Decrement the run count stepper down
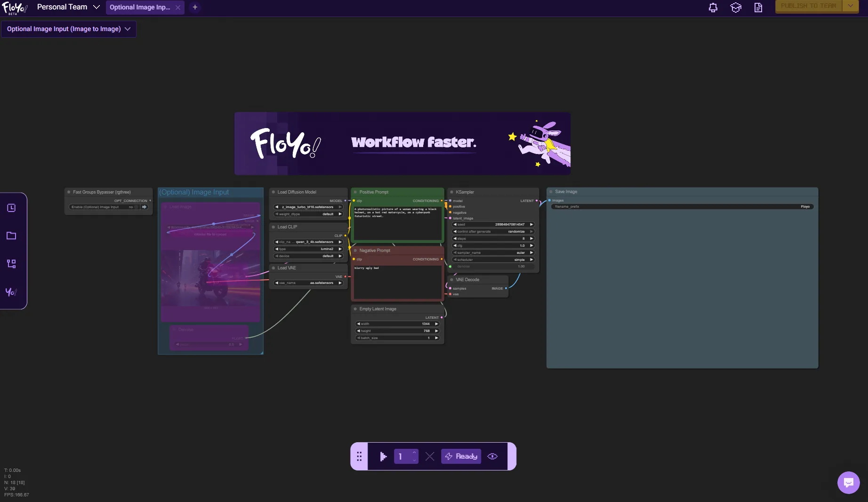 [414, 460]
